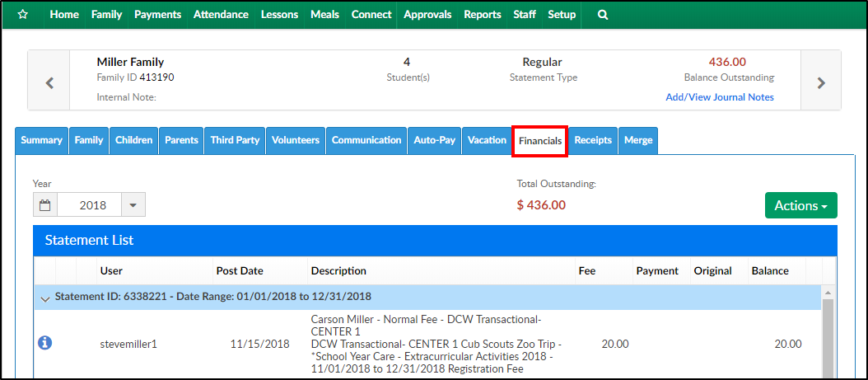The image size is (868, 380).
Task: Click the Description column header
Action: point(338,271)
